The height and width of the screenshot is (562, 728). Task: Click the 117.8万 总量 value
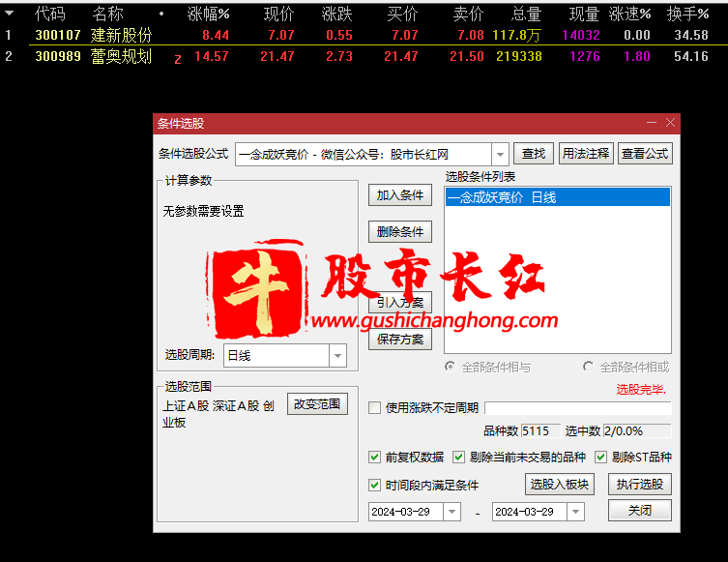point(516,35)
